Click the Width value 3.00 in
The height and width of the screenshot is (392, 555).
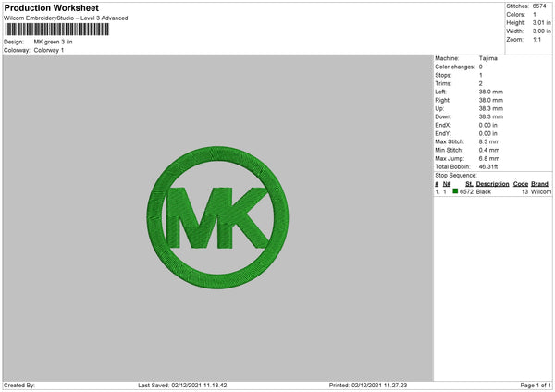tap(541, 31)
